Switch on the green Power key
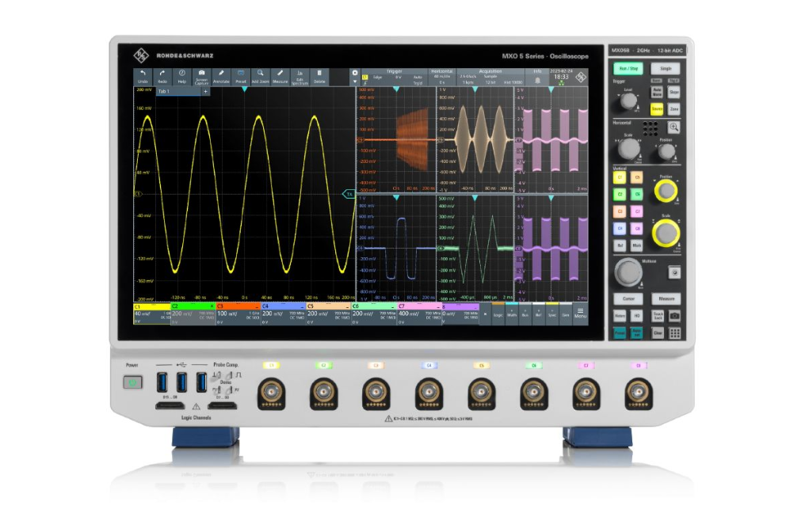Viewport: 786px width, 532px height. pyautogui.click(x=133, y=382)
